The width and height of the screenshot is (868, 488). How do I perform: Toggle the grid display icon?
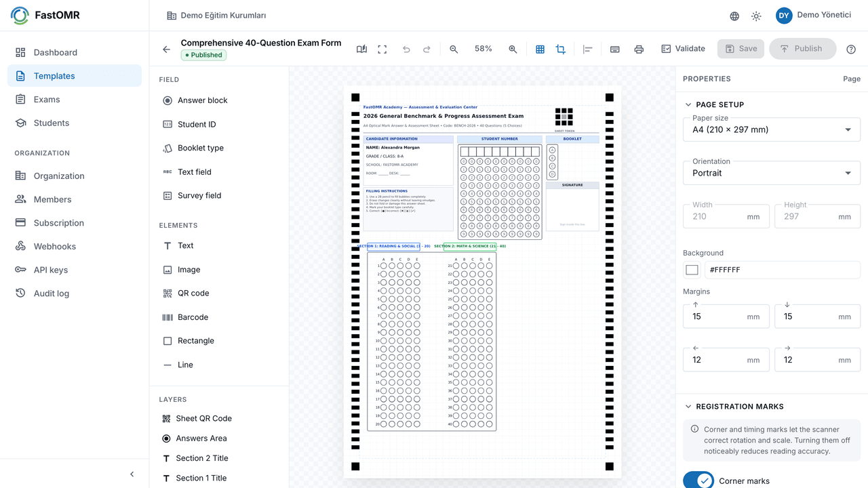coord(540,49)
